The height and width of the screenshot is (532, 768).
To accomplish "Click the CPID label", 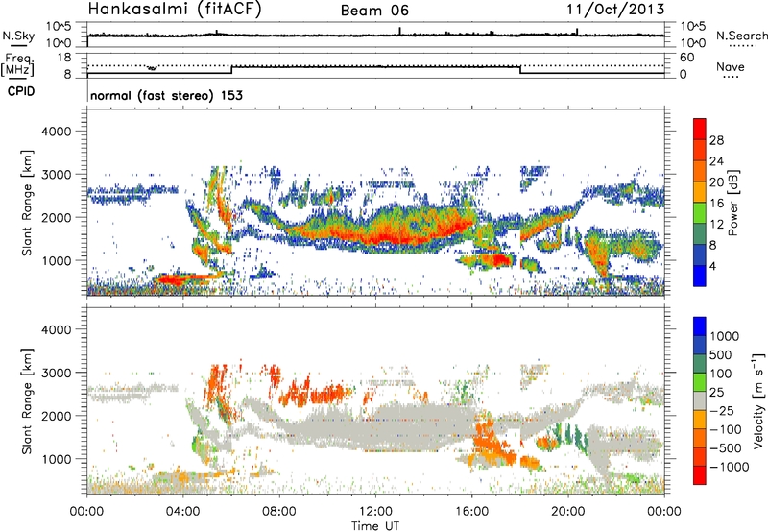I will click(x=21, y=91).
